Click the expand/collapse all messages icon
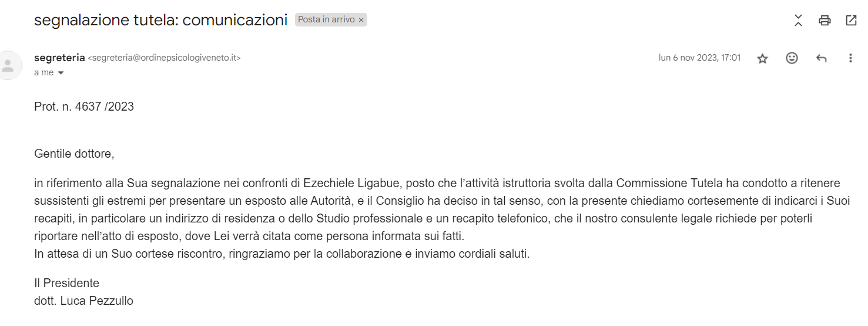 click(x=798, y=21)
